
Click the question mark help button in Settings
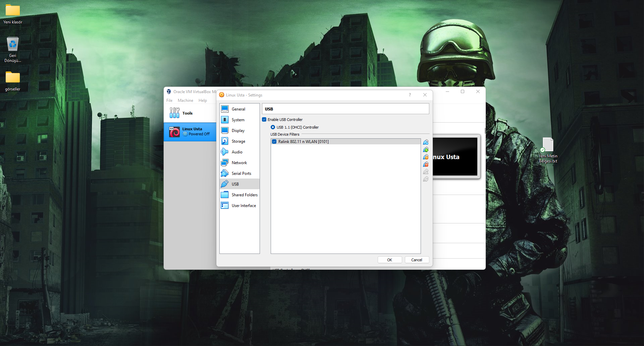(410, 95)
